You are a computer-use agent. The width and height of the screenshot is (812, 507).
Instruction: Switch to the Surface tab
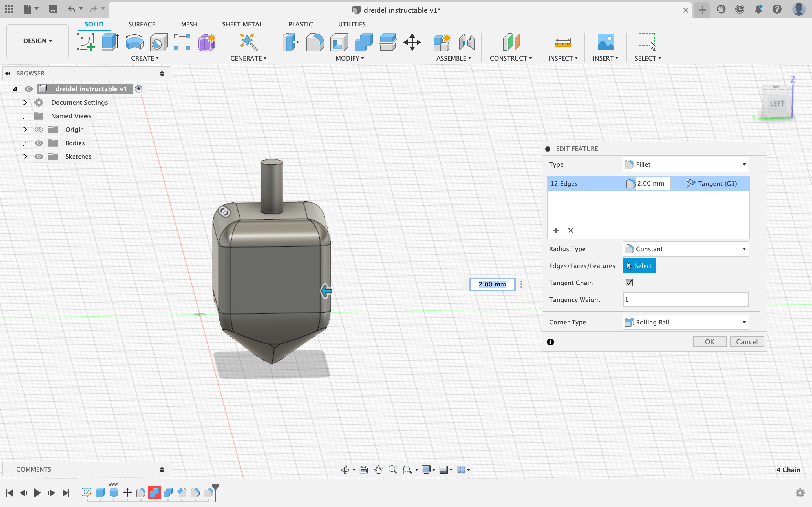(x=142, y=24)
